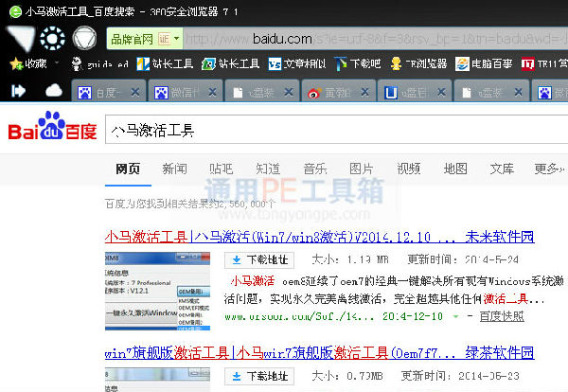
Task: Click the 大小 1.13 MB text
Action: (350, 259)
